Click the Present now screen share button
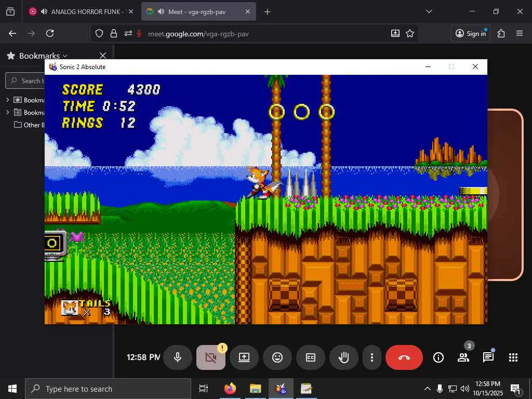This screenshot has height=399, width=532. point(244,357)
